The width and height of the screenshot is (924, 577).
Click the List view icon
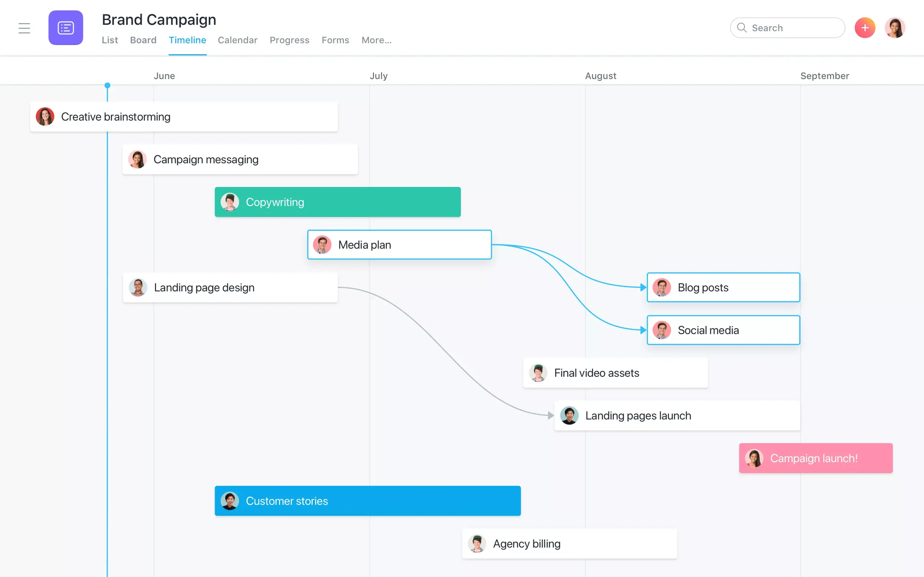(110, 39)
